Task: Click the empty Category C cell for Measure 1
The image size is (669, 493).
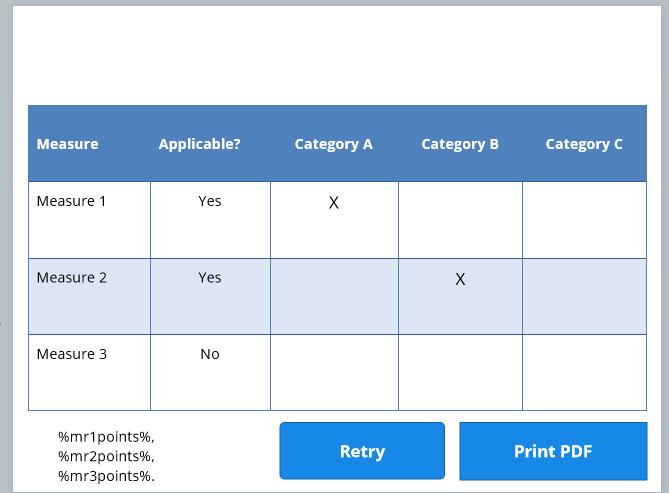Action: click(584, 220)
